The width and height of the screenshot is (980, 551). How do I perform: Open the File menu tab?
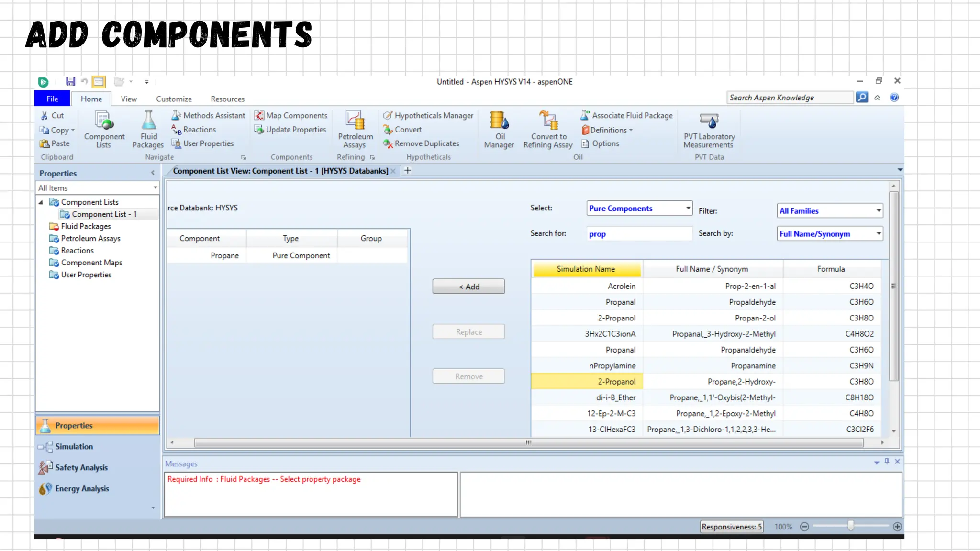52,99
